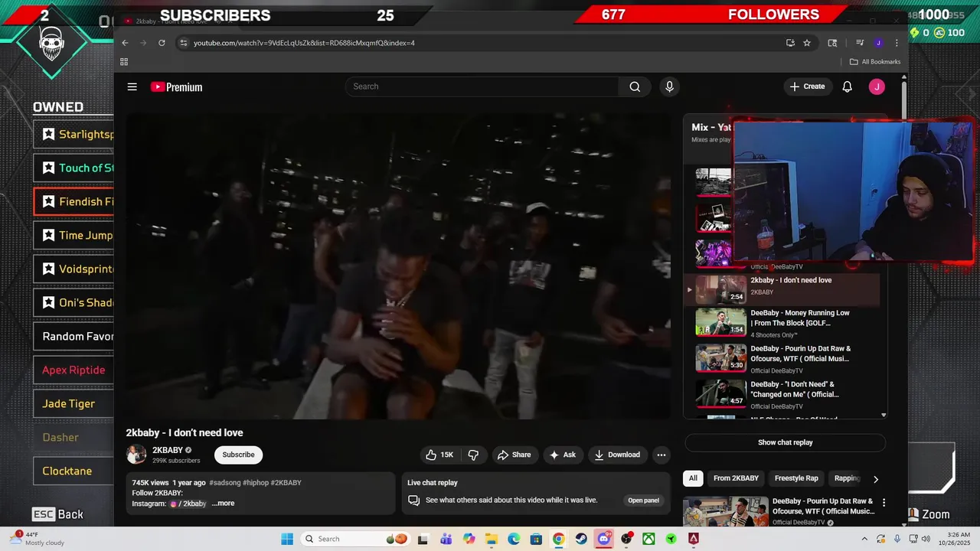980x551 pixels.
Task: Select the From 2KBABY chip
Action: [x=736, y=478]
